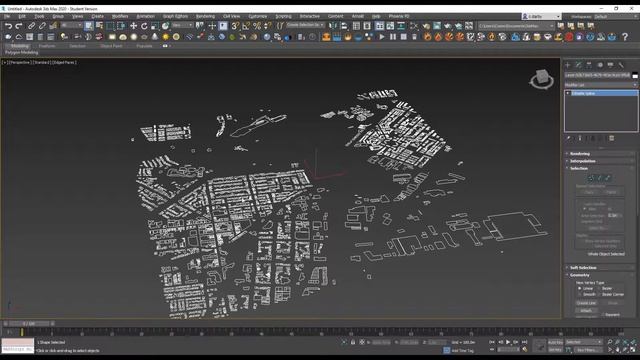The image size is (640, 360).
Task: Click the toolbar Play simulation icon
Action: [382, 37]
